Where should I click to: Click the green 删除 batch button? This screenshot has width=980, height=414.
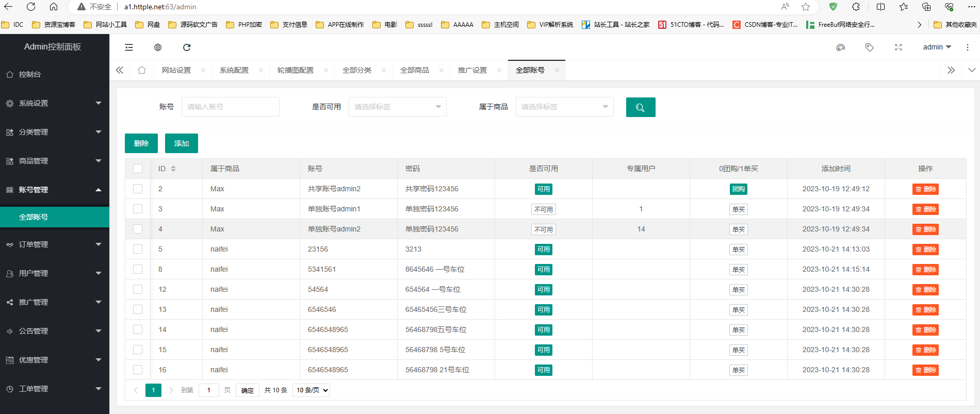click(141, 143)
